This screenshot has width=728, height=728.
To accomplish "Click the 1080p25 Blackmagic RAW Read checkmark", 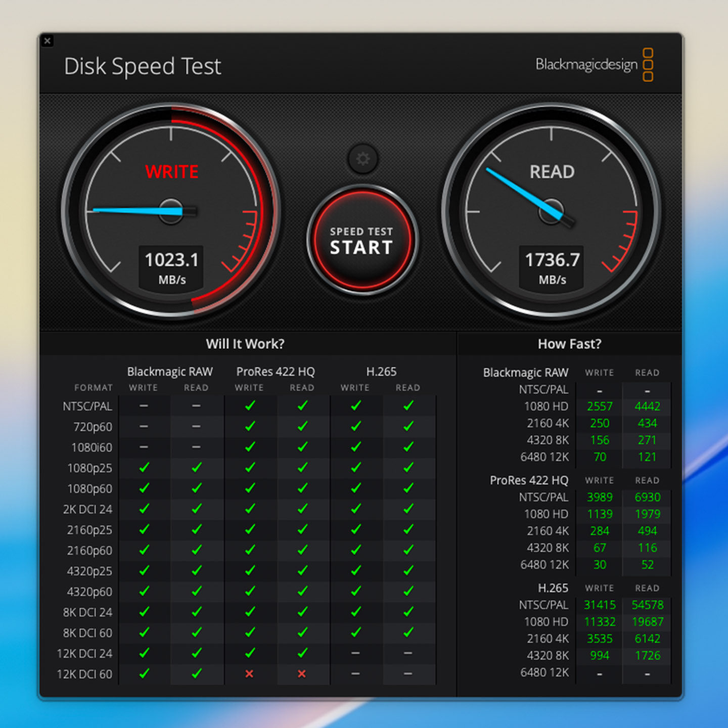I will click(x=197, y=468).
